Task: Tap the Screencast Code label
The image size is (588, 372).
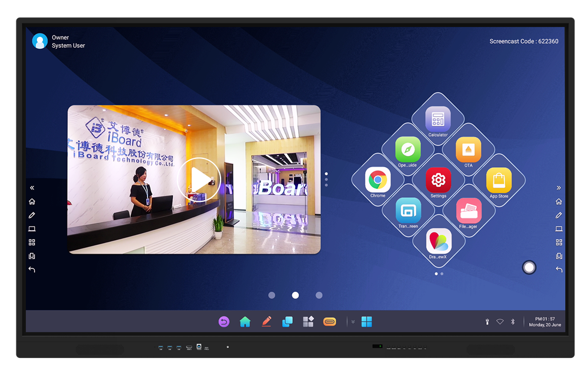Action: click(x=523, y=41)
